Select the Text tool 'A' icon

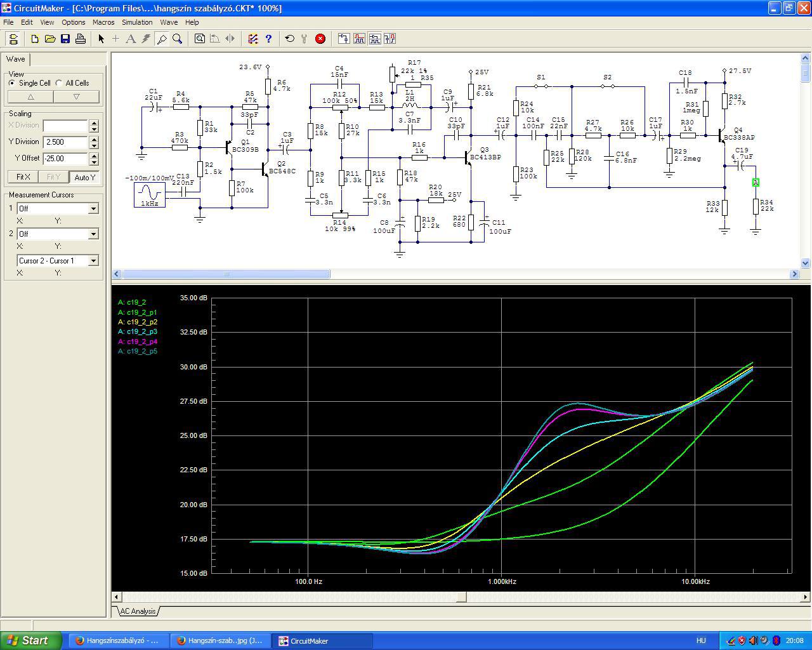(x=131, y=39)
